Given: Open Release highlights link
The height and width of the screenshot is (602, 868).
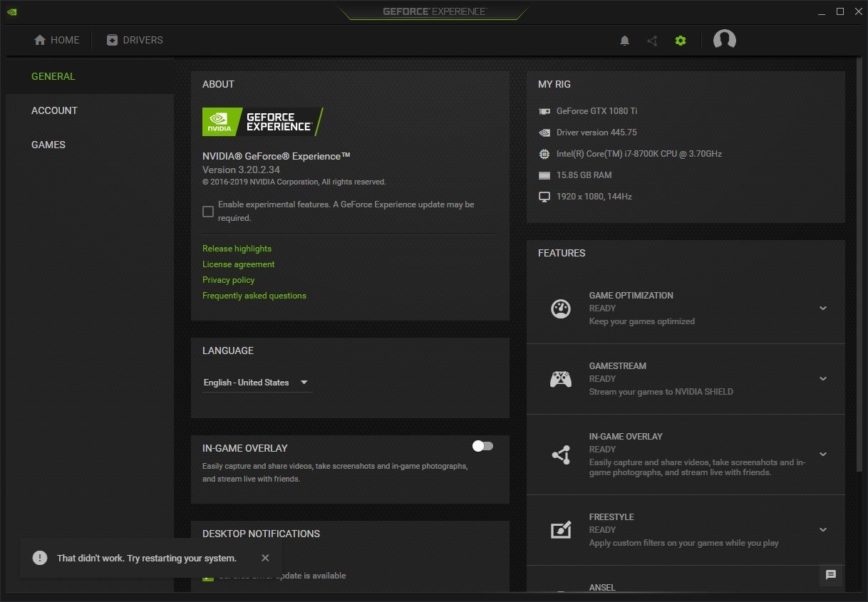Looking at the screenshot, I should pos(237,249).
